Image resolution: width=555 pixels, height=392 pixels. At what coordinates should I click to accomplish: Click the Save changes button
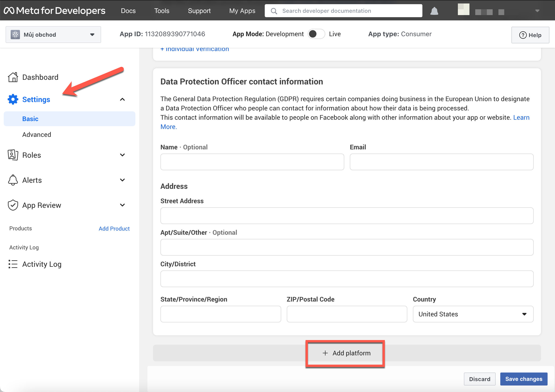523,379
